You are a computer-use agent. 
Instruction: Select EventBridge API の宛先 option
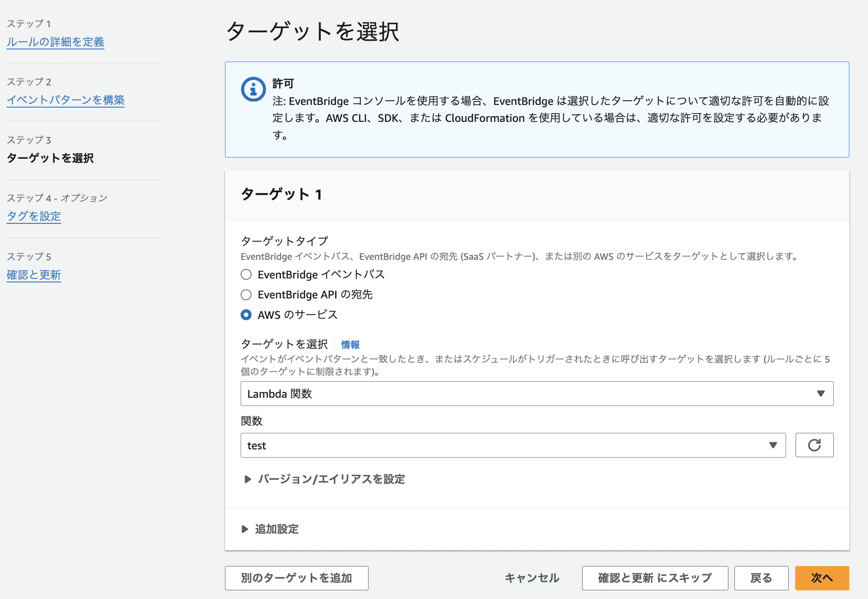[x=246, y=295]
